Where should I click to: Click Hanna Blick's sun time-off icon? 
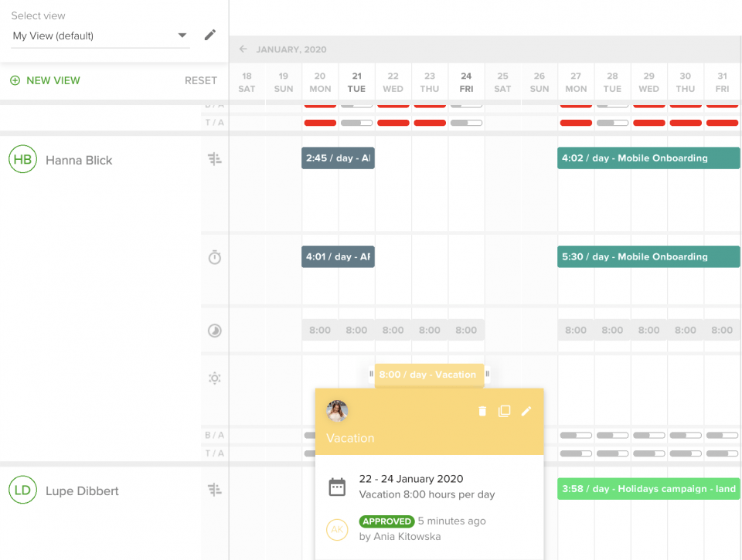tap(215, 378)
